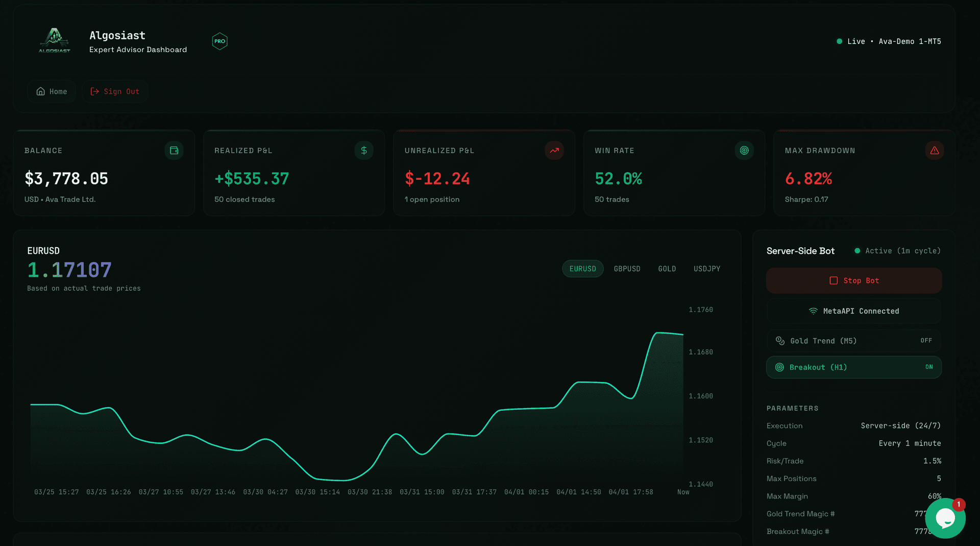980x546 pixels.
Task: Click the 03/30 15:14 time label on chart
Action: coord(317,492)
